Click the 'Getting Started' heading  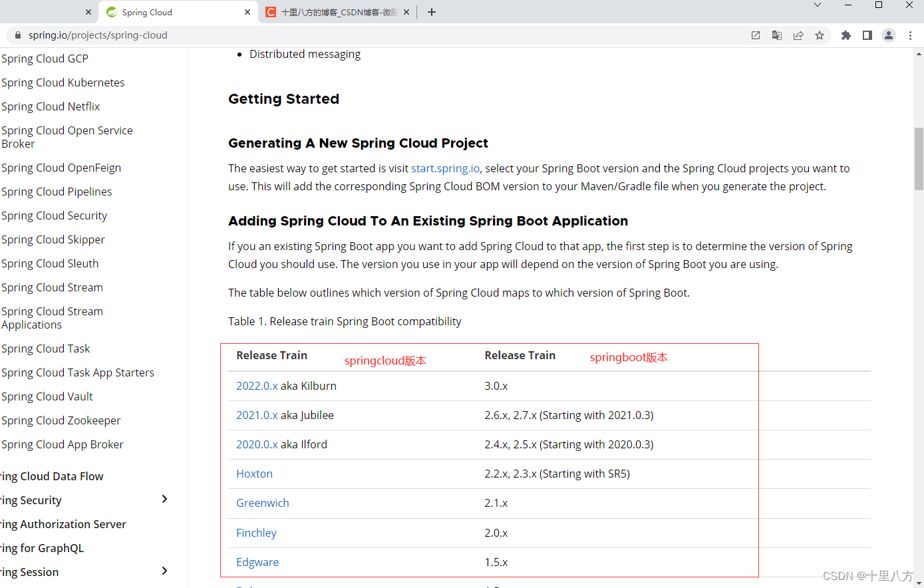click(x=283, y=99)
